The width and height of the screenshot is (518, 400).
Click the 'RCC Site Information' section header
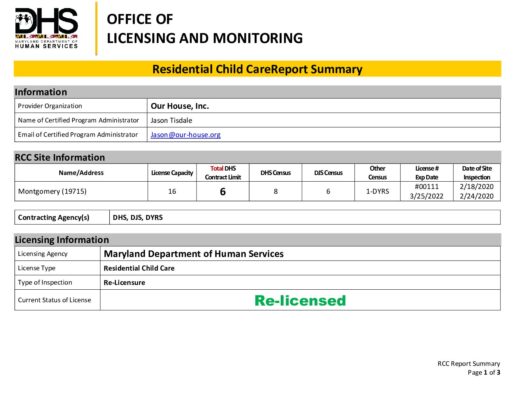(257, 157)
